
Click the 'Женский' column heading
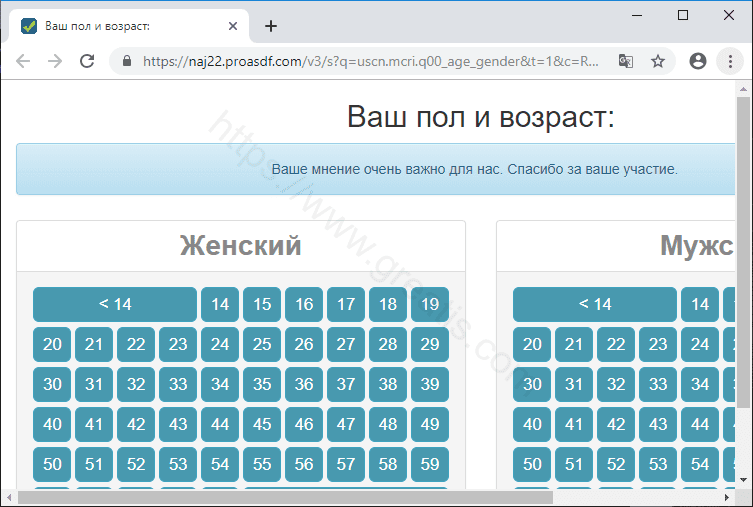(241, 245)
